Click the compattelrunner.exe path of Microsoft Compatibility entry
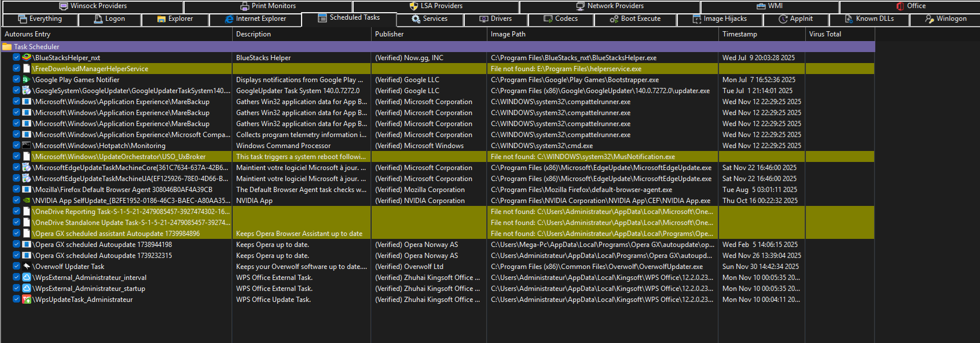 (x=560, y=135)
